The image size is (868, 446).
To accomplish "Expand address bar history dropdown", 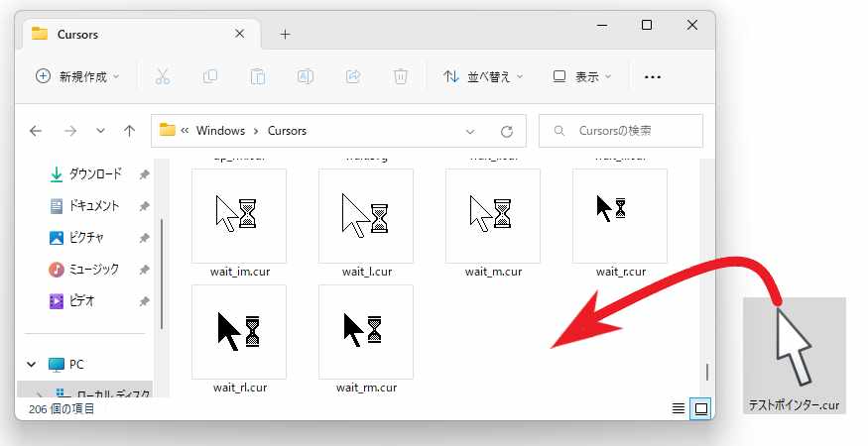I will [x=470, y=132].
